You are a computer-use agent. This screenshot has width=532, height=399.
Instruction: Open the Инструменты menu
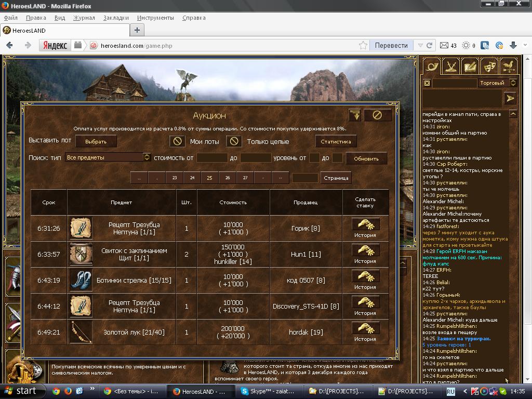click(155, 18)
